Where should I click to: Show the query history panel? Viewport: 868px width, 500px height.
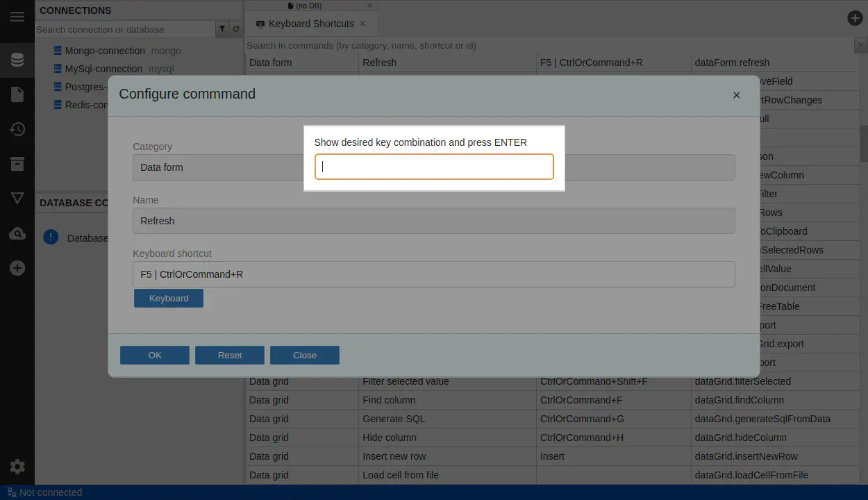pos(17,129)
